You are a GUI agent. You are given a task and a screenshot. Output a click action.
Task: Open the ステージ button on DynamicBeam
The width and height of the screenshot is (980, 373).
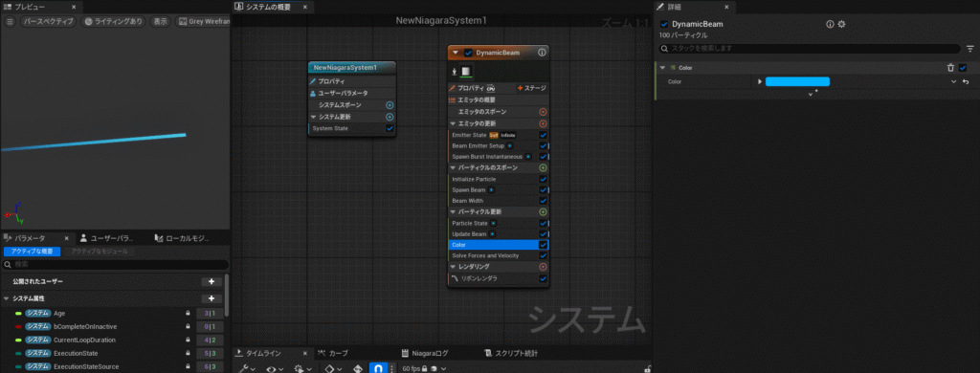[x=532, y=88]
